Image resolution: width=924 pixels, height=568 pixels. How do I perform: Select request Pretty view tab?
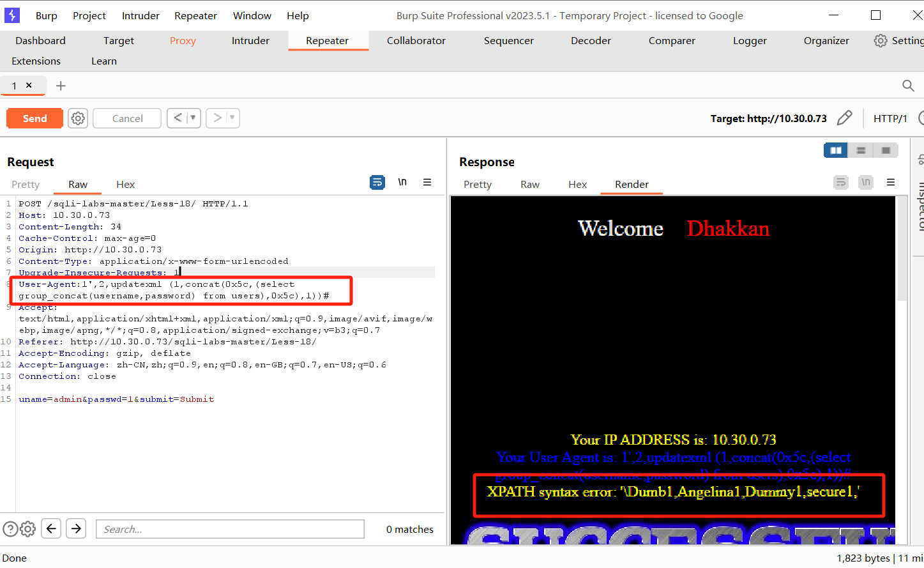click(x=26, y=184)
